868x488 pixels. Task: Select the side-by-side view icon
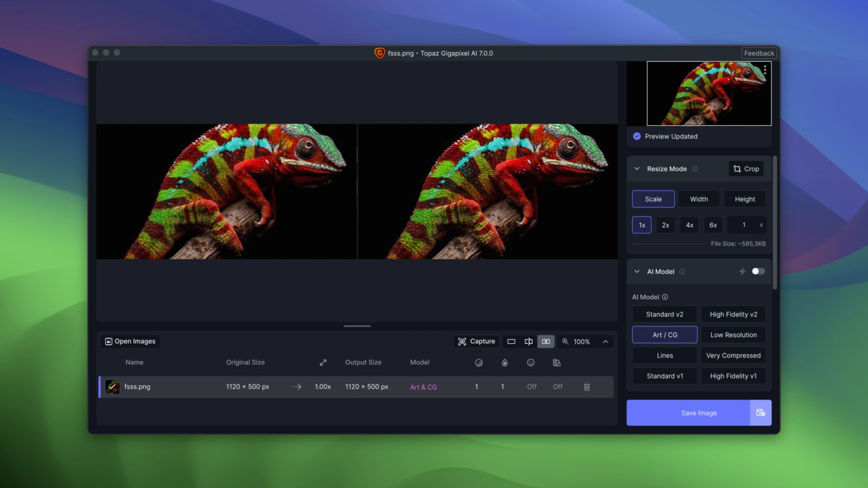(x=546, y=342)
